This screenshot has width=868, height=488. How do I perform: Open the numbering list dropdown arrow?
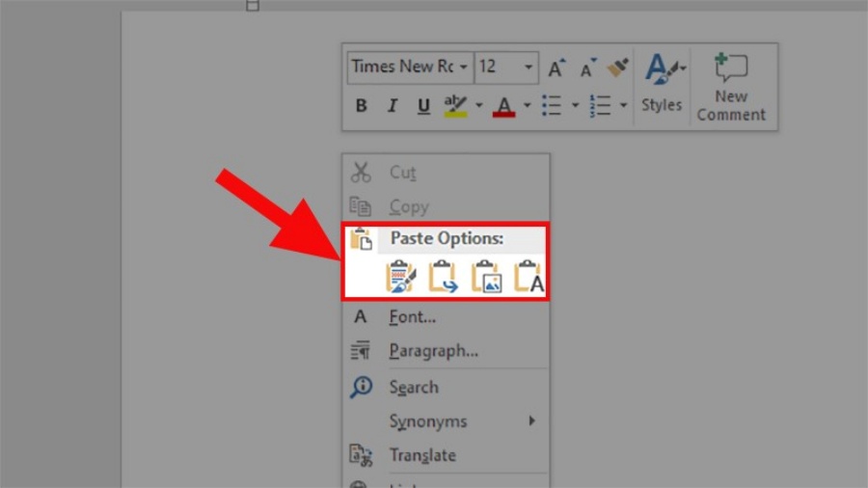coord(623,105)
